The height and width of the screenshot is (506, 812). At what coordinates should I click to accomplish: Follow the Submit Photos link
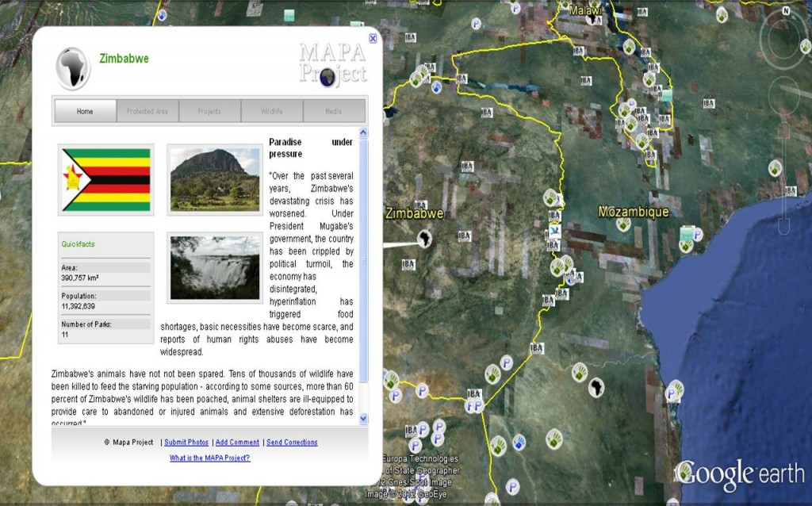pyautogui.click(x=186, y=443)
